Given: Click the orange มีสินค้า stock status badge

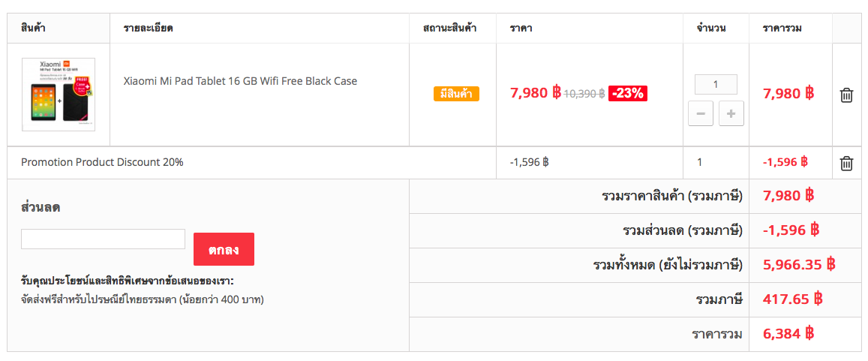Looking at the screenshot, I should [456, 94].
